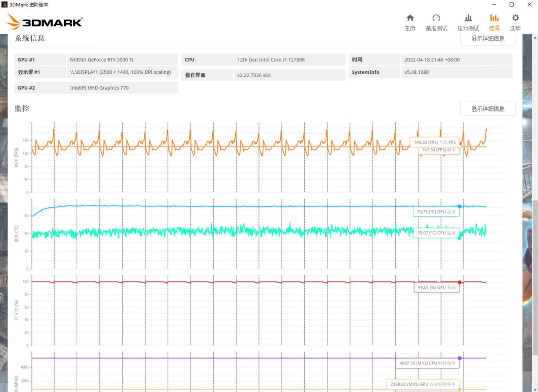Click the 显示屏 #1 label cell
Screen dimensions: 538x392
[40, 72]
